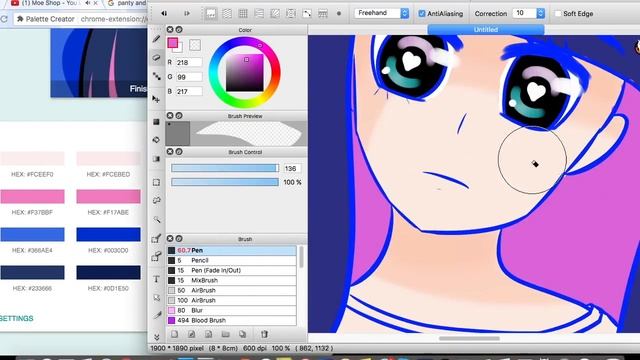Enable parallel snap
This screenshot has width=640, height=360.
click(227, 13)
